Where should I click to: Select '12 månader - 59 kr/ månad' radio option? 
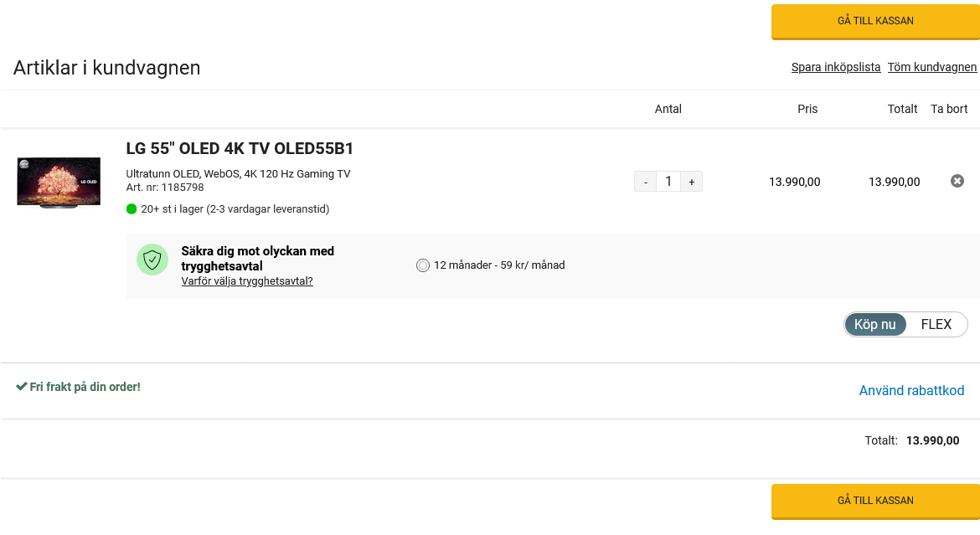[x=423, y=265]
